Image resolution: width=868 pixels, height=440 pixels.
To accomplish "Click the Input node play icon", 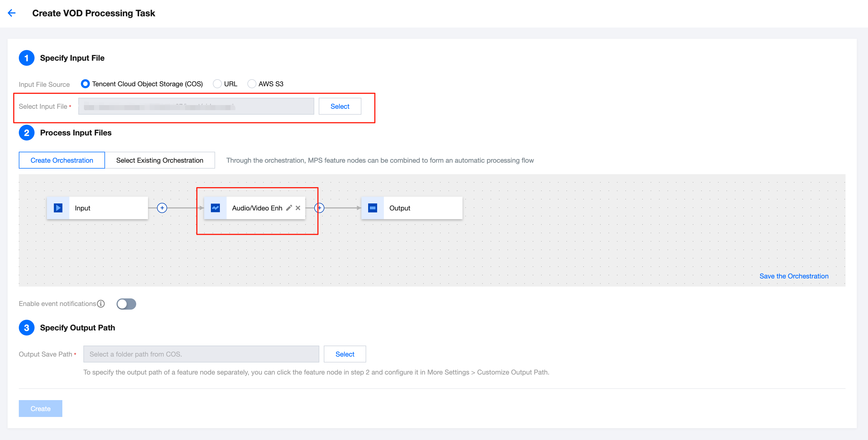I will pyautogui.click(x=58, y=208).
